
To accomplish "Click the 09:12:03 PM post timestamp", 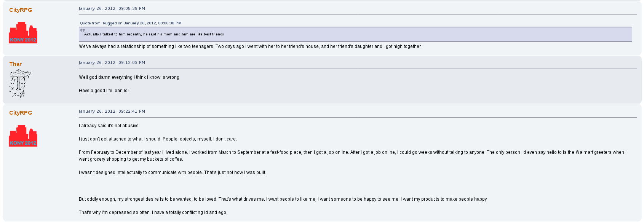I will click(112, 62).
